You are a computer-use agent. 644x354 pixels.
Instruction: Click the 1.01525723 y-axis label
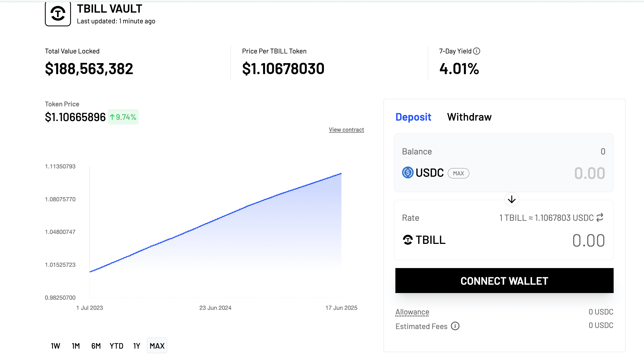pos(60,265)
